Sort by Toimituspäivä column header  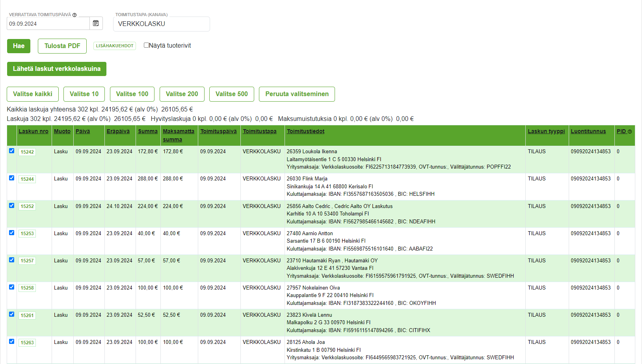(x=218, y=131)
